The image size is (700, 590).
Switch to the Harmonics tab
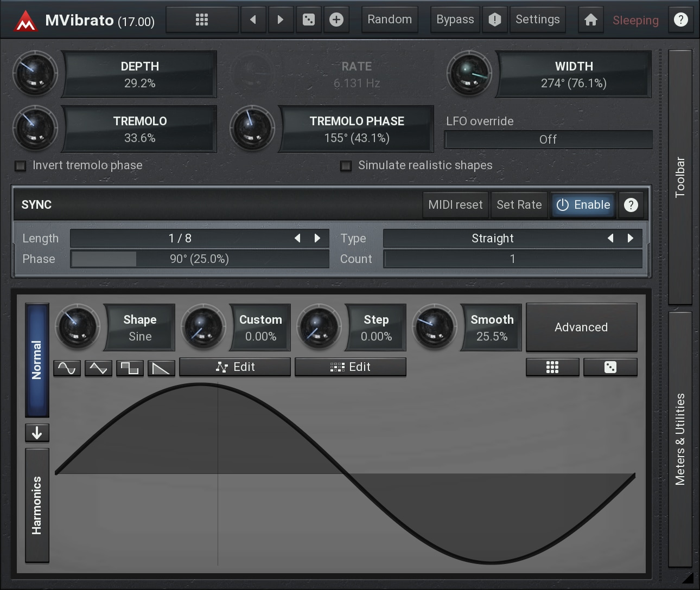click(x=37, y=505)
